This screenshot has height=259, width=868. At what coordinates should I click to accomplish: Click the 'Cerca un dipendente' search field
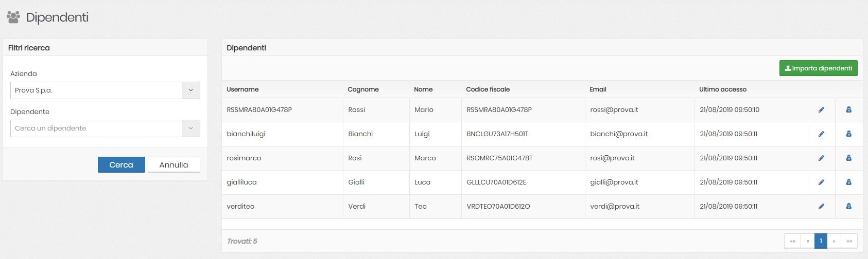point(96,128)
